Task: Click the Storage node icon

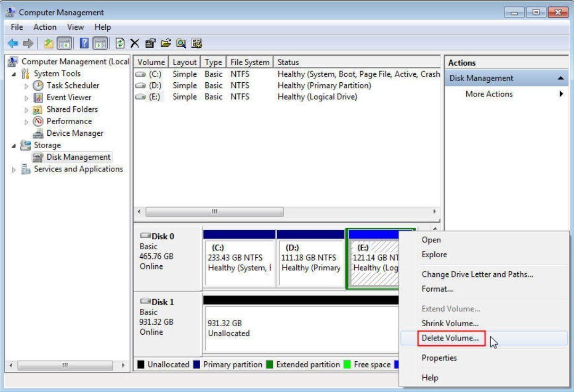Action: [25, 145]
